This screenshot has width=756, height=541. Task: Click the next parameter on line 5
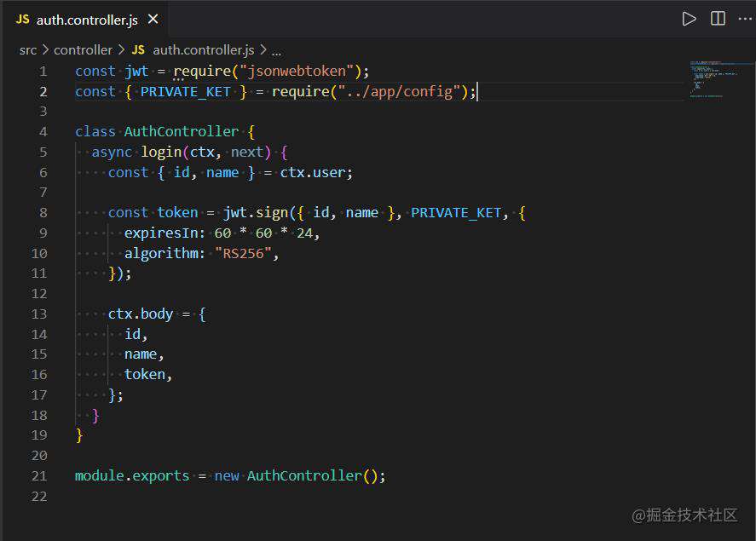tap(247, 153)
